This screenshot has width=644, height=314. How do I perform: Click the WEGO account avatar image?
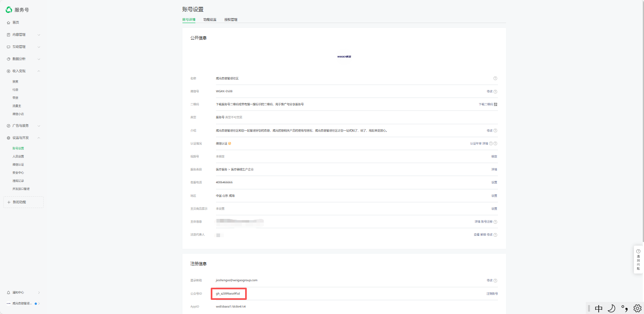click(x=344, y=57)
